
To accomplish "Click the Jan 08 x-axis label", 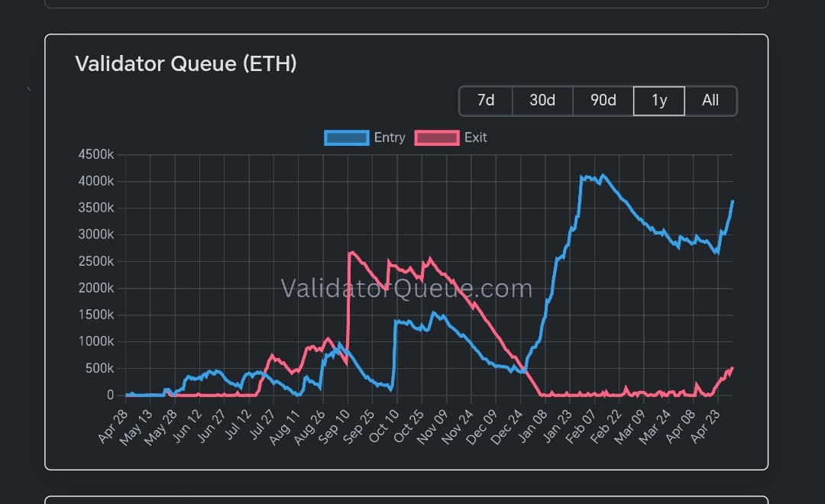I will pos(533,426).
